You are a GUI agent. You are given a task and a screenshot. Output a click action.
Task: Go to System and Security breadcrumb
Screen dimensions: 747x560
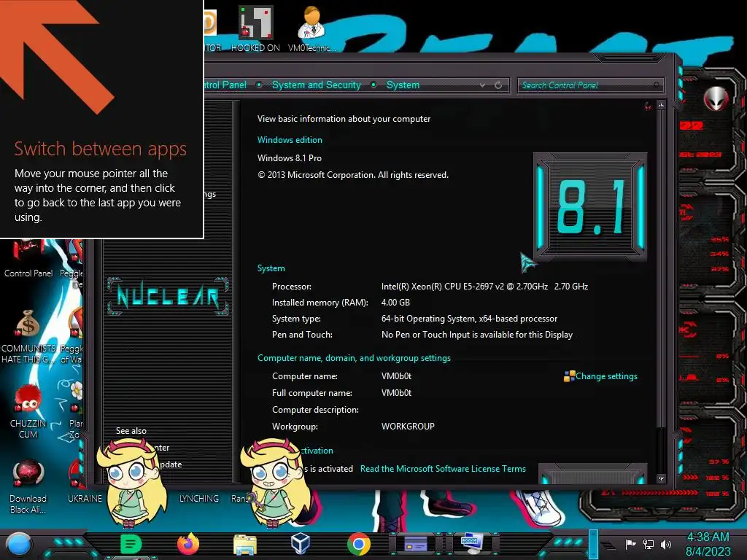[317, 85]
